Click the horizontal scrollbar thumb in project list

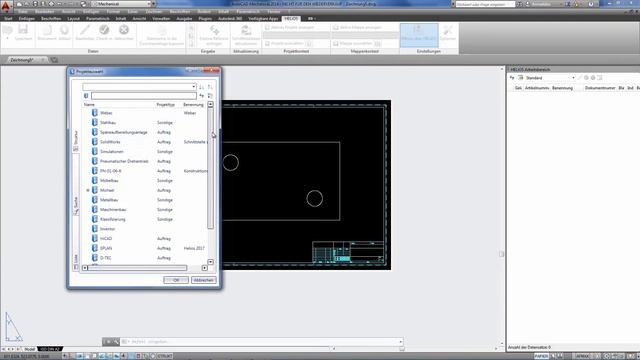coord(138,268)
